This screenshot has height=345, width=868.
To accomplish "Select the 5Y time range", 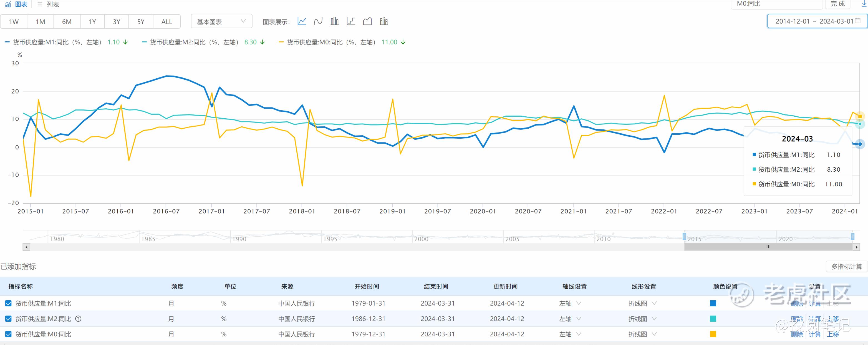I will tap(141, 22).
